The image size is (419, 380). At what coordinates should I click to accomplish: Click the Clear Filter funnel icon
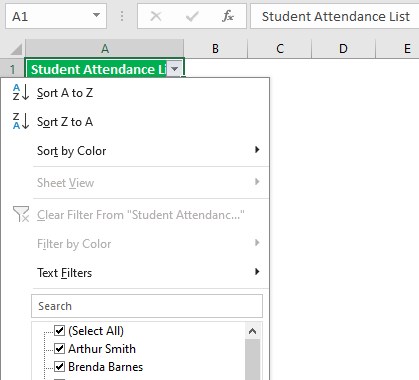21,214
